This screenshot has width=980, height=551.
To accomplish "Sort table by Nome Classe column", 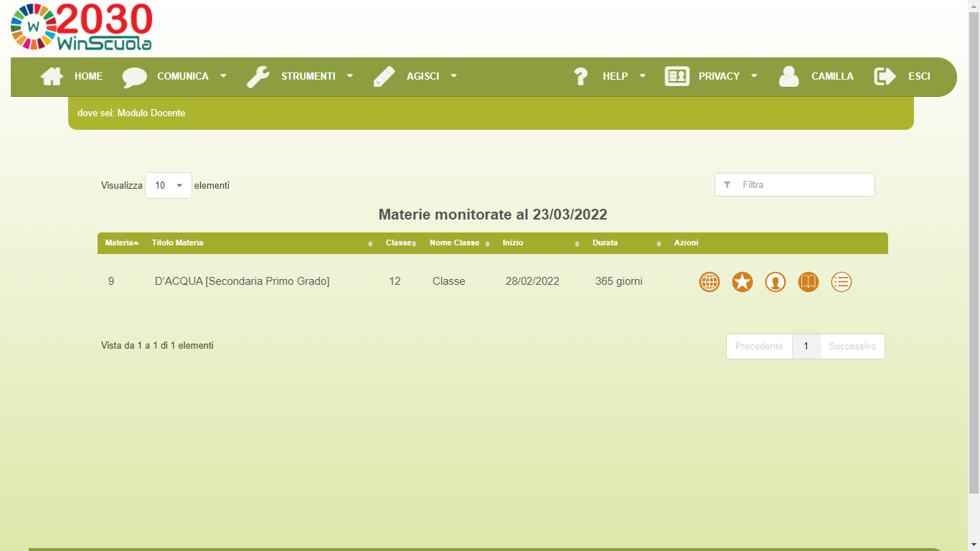I will [460, 242].
